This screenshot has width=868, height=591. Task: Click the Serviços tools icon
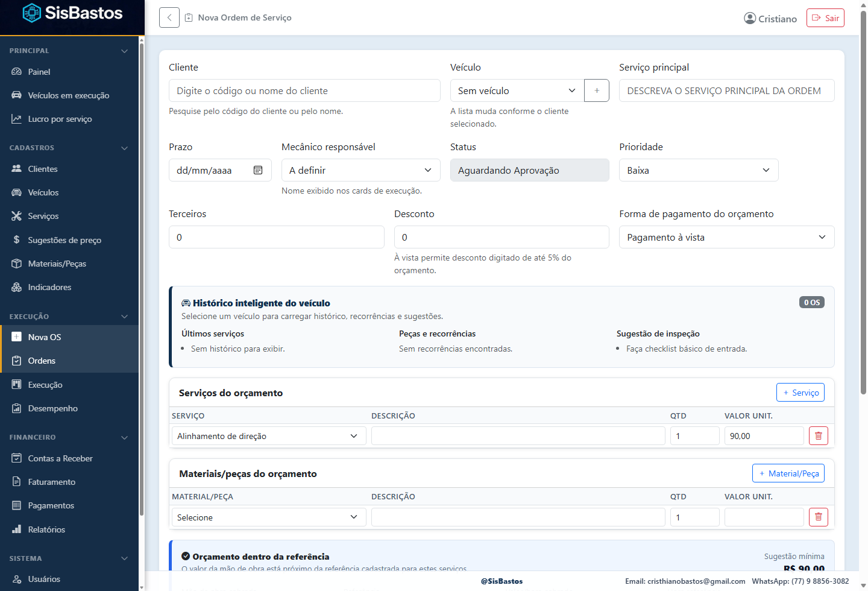16,216
